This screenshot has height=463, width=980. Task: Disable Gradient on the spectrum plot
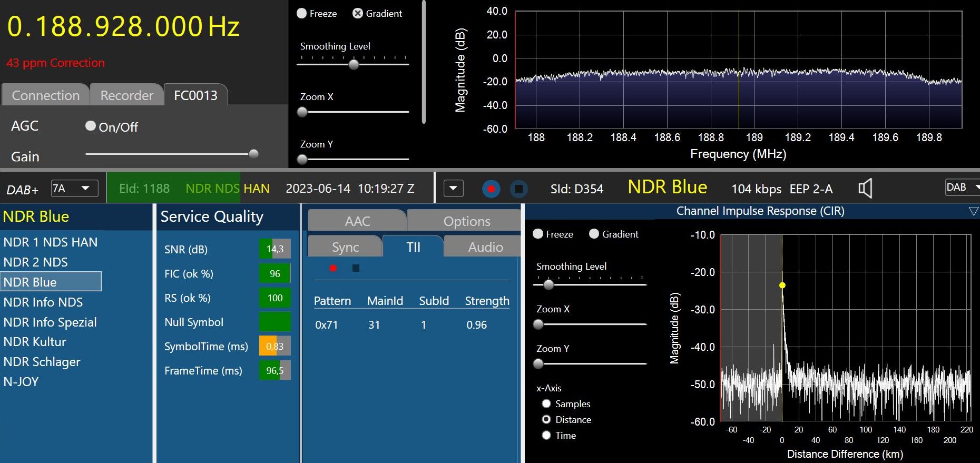click(358, 14)
